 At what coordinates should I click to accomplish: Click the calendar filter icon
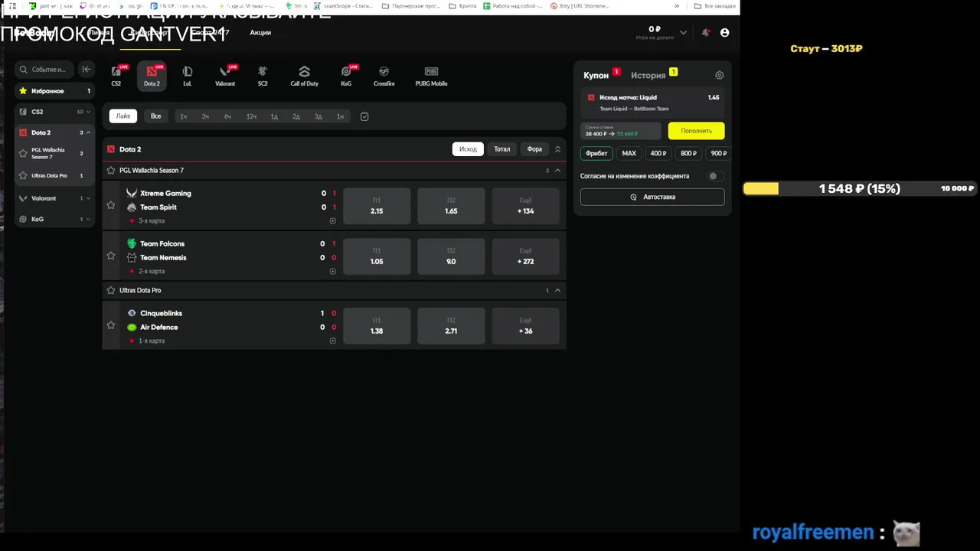point(364,116)
